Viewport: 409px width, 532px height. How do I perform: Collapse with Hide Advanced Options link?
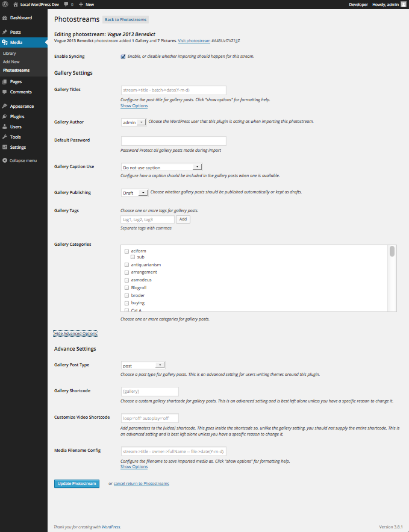76,334
